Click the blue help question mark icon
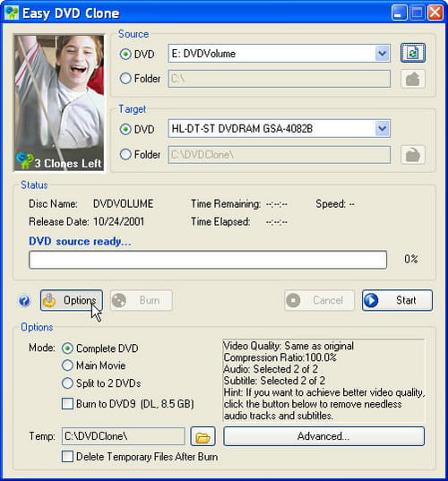The width and height of the screenshot is (448, 481). point(24,301)
